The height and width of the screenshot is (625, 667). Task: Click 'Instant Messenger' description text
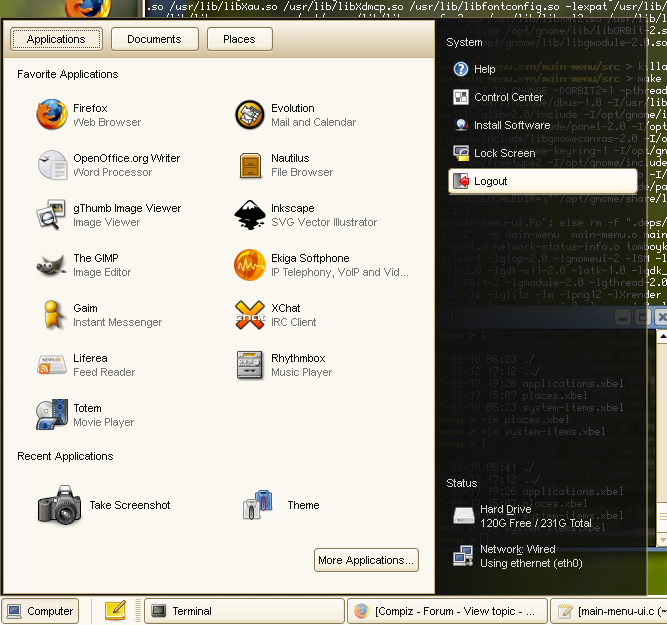(117, 322)
